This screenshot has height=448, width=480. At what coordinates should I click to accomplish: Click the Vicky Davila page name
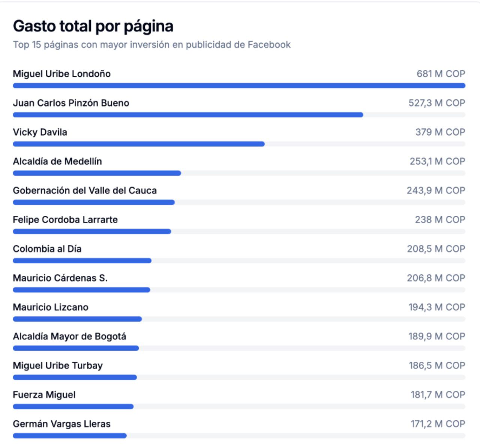pyautogui.click(x=40, y=132)
